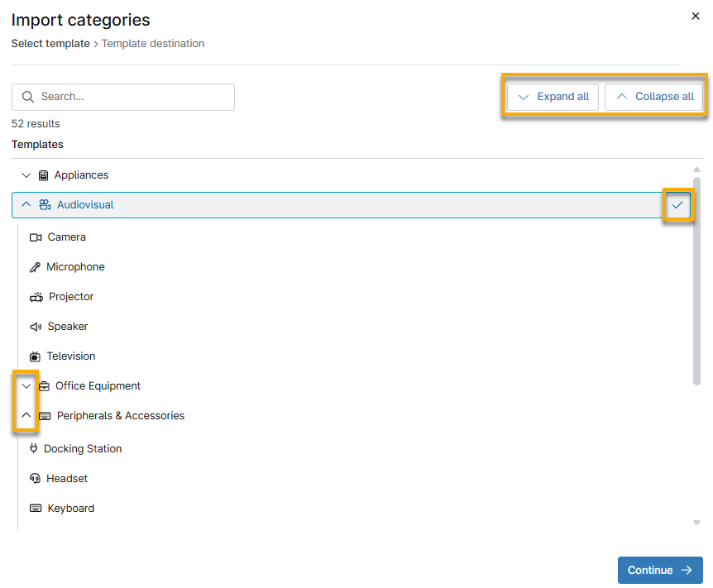The height and width of the screenshot is (588, 713).
Task: Open the Template destination step
Action: (x=152, y=43)
